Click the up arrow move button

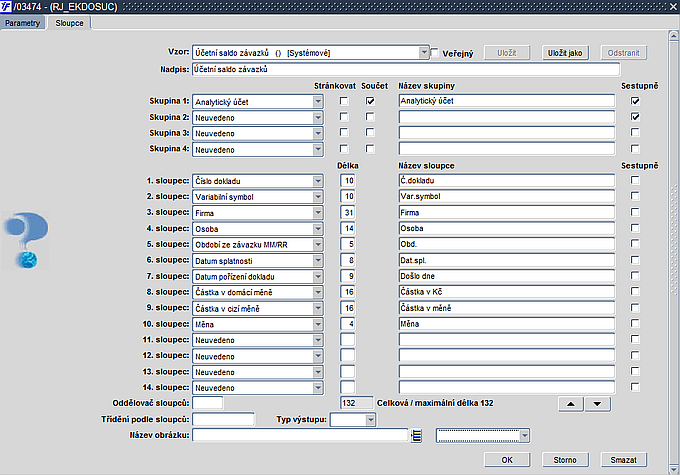[571, 403]
